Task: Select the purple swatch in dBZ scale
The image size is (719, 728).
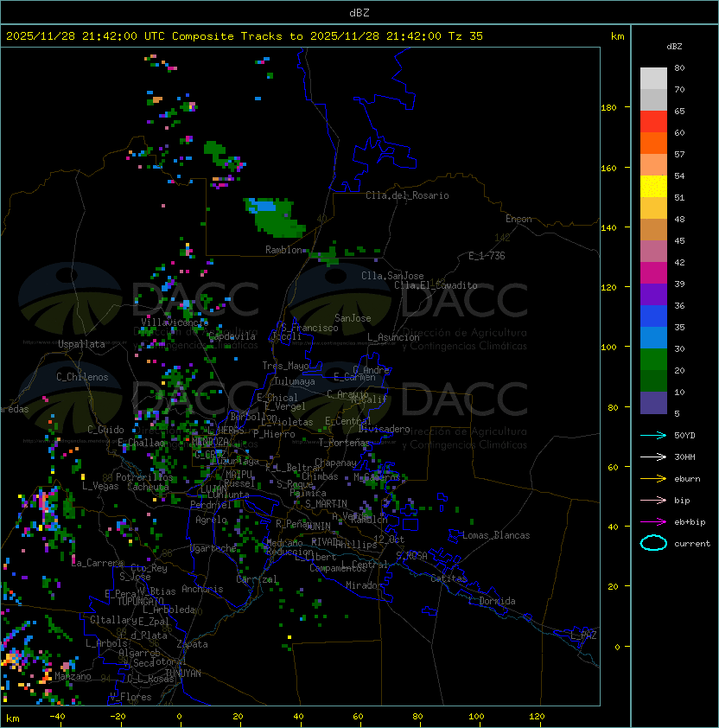Action: click(x=653, y=295)
